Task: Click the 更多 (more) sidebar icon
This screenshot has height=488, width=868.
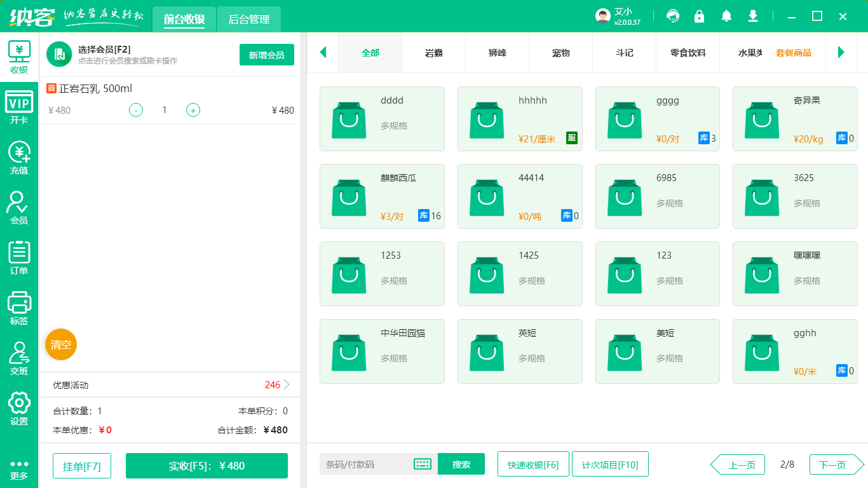Action: [x=19, y=461]
